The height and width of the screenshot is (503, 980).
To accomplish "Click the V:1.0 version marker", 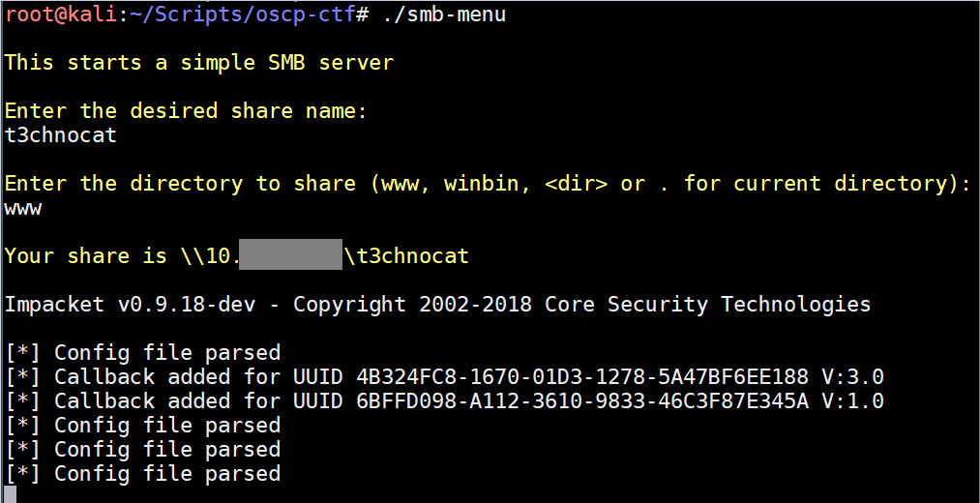I will (x=852, y=401).
